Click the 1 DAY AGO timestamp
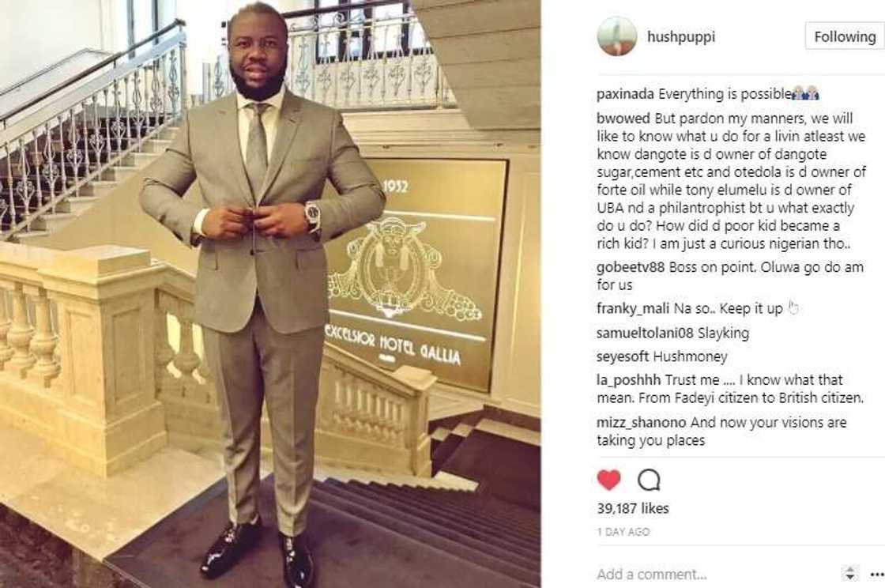Screen dimensions: 885x588 pyautogui.click(x=623, y=532)
